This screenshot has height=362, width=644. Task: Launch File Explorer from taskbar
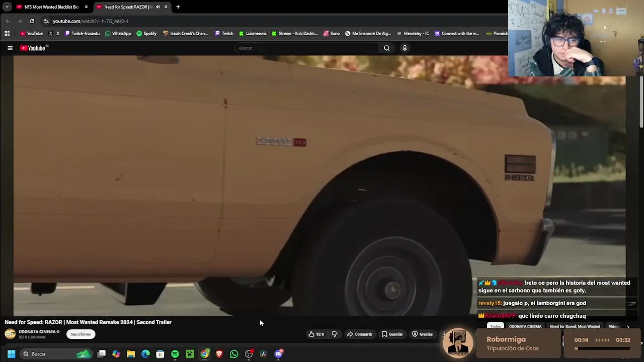click(x=131, y=354)
